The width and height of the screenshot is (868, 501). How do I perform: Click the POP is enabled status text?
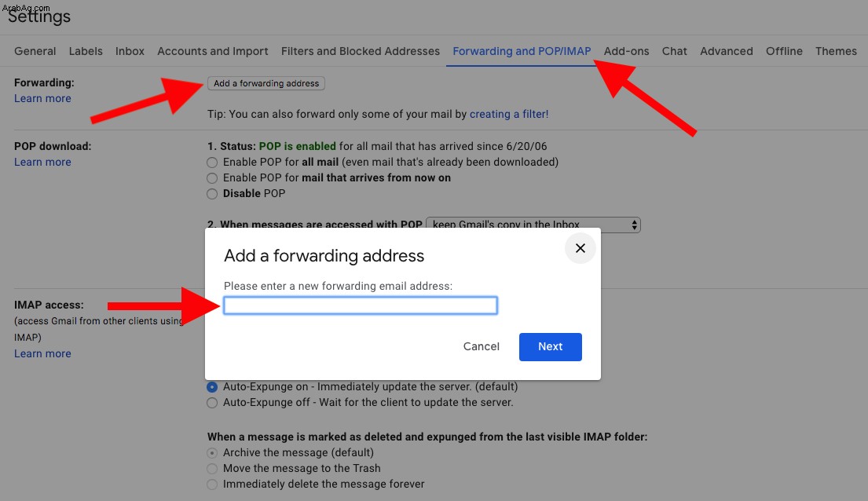click(x=297, y=146)
